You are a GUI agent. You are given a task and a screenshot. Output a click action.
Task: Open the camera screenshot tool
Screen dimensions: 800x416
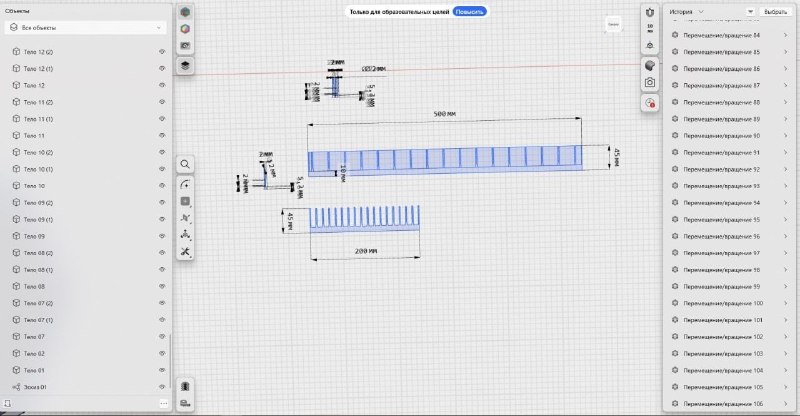tap(649, 82)
